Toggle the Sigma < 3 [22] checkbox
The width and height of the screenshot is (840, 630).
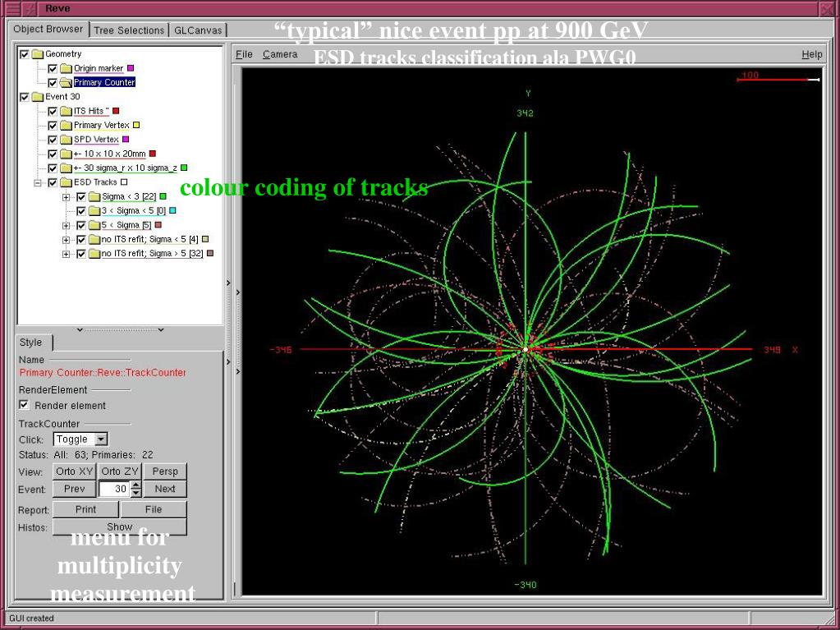81,196
